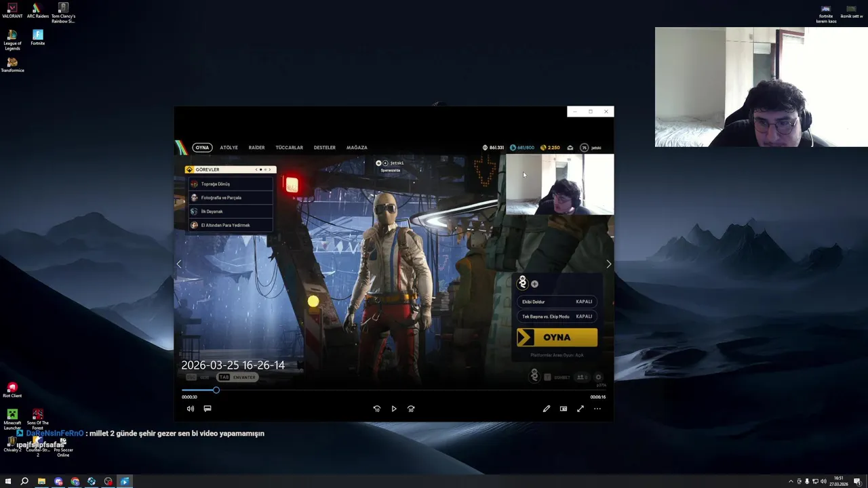Open the RAIDER tab
The height and width of the screenshot is (488, 868).
click(256, 148)
